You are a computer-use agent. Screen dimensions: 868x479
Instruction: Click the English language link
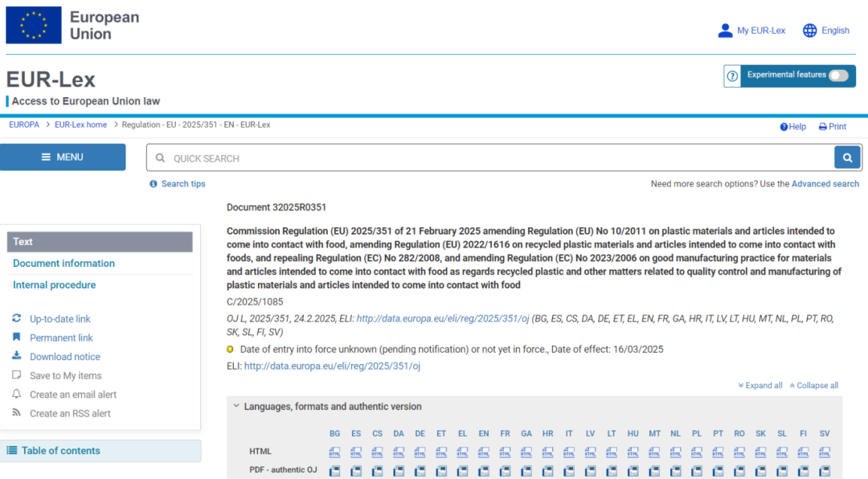835,31
